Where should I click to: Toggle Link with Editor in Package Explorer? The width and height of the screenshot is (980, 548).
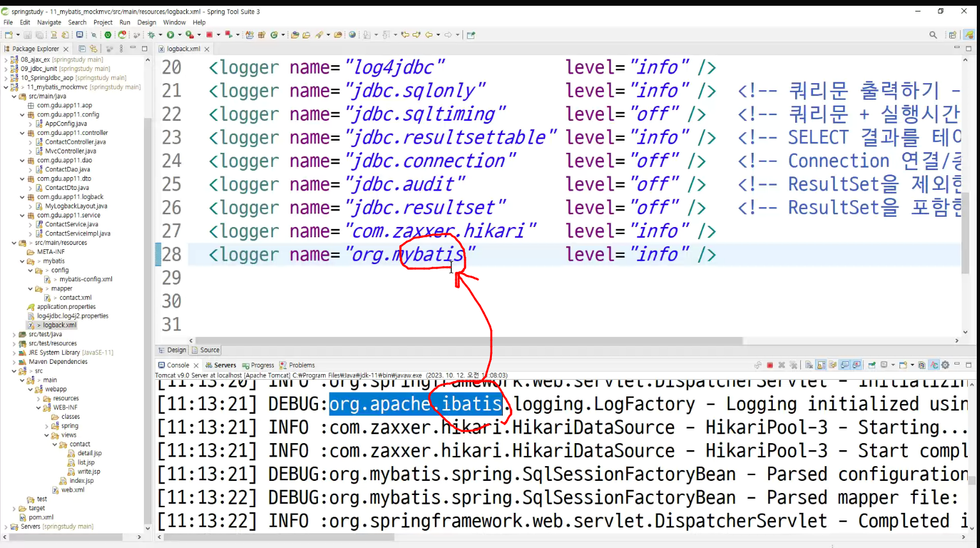93,49
